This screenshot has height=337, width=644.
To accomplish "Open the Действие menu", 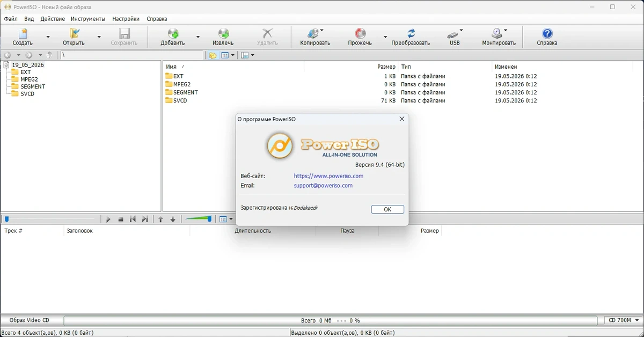I will (53, 19).
